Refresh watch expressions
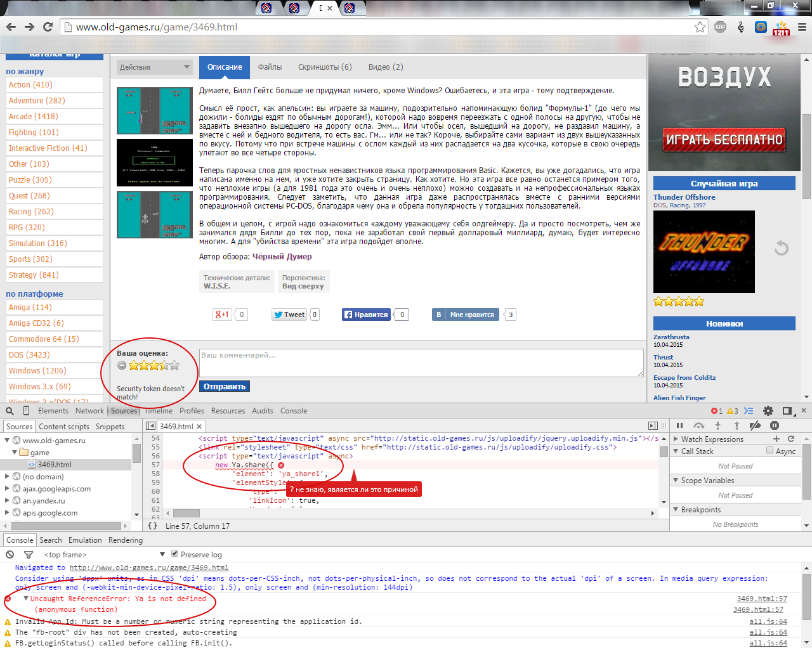The image size is (812, 648). (791, 439)
